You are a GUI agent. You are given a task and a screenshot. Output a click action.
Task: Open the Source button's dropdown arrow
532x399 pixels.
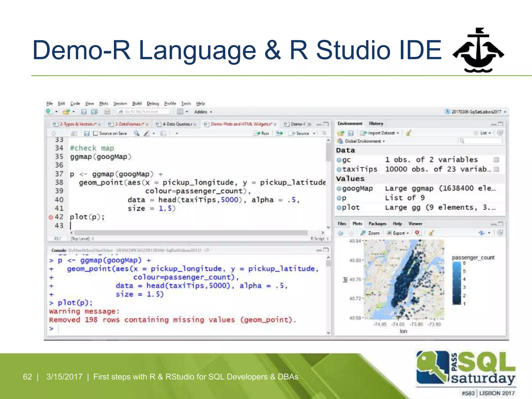pyautogui.click(x=314, y=133)
